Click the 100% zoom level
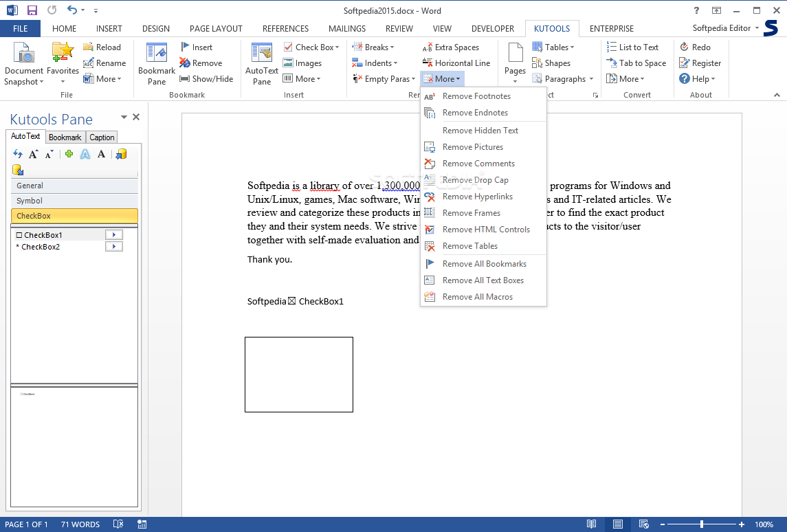 [x=764, y=524]
